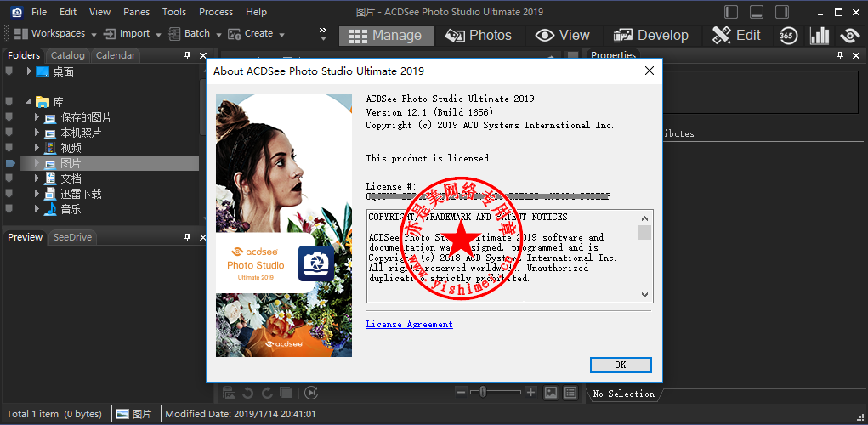The image size is (868, 425).
Task: Switch to the Catalog tab
Action: coord(67,55)
